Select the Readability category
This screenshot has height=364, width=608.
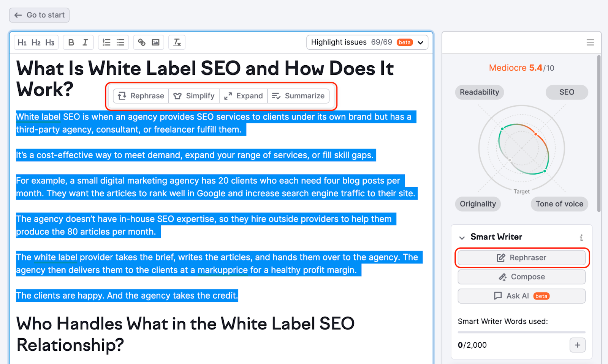[x=479, y=92]
